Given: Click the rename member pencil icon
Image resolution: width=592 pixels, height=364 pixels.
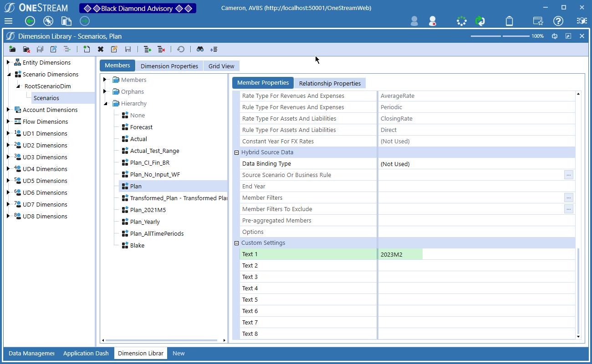Looking at the screenshot, I should point(114,49).
